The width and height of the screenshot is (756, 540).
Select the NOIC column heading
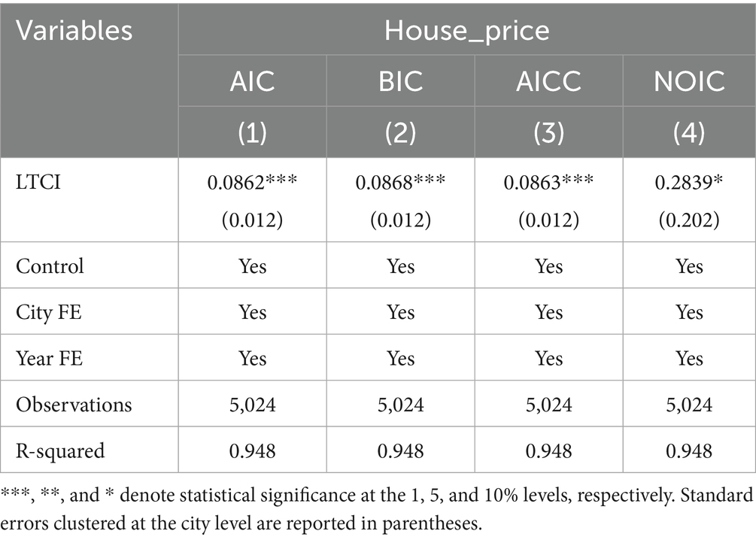click(x=689, y=81)
